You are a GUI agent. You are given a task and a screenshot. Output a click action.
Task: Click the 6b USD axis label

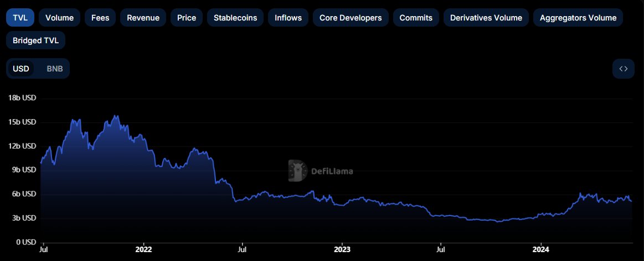pos(23,194)
